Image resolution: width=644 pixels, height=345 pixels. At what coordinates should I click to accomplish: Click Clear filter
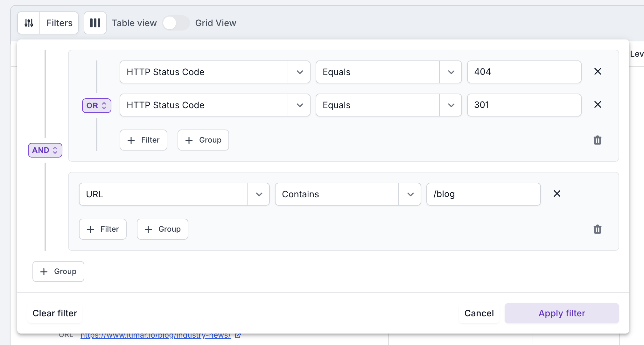coord(55,313)
